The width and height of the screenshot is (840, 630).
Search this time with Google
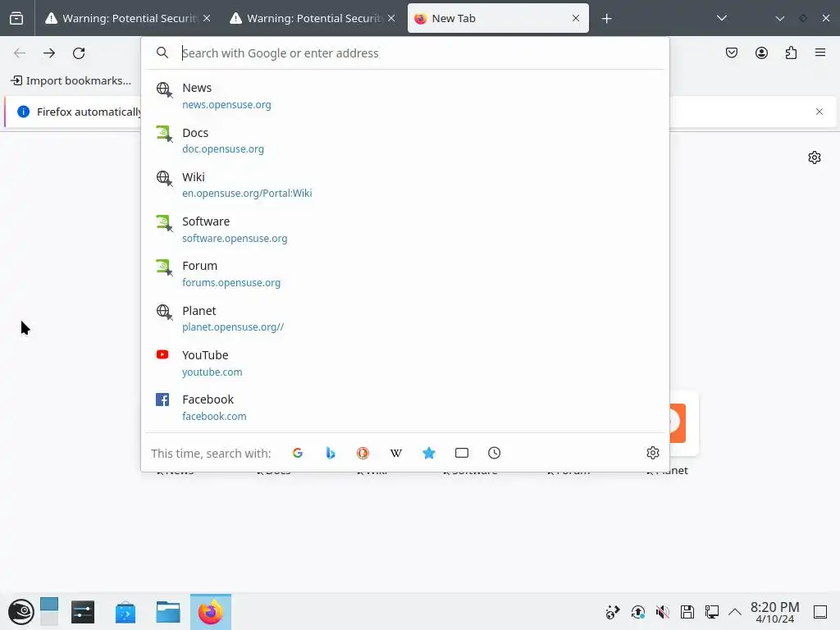click(x=298, y=453)
